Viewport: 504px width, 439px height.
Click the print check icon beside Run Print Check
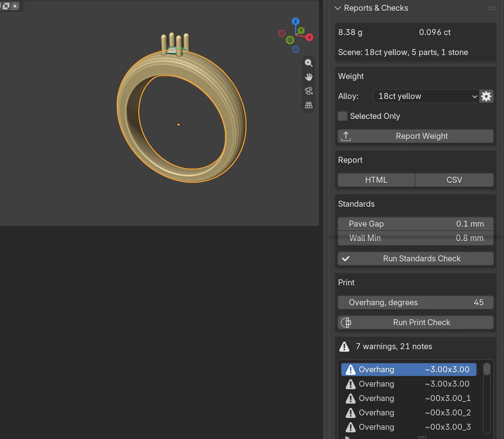coord(346,322)
